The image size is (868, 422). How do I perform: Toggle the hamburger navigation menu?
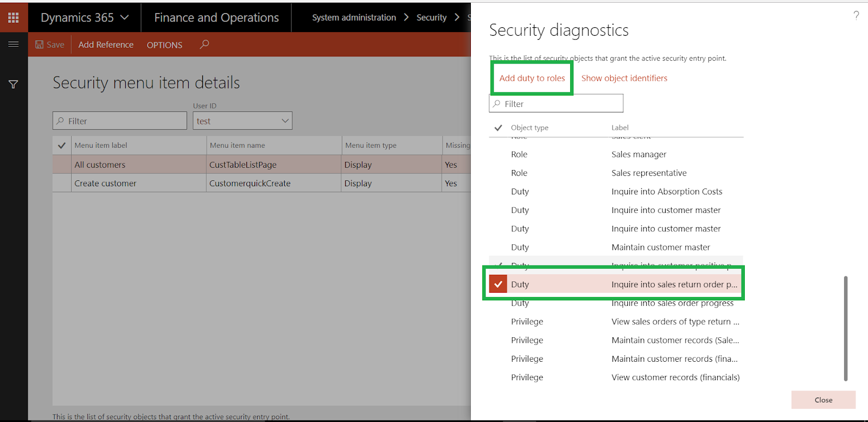[x=14, y=44]
